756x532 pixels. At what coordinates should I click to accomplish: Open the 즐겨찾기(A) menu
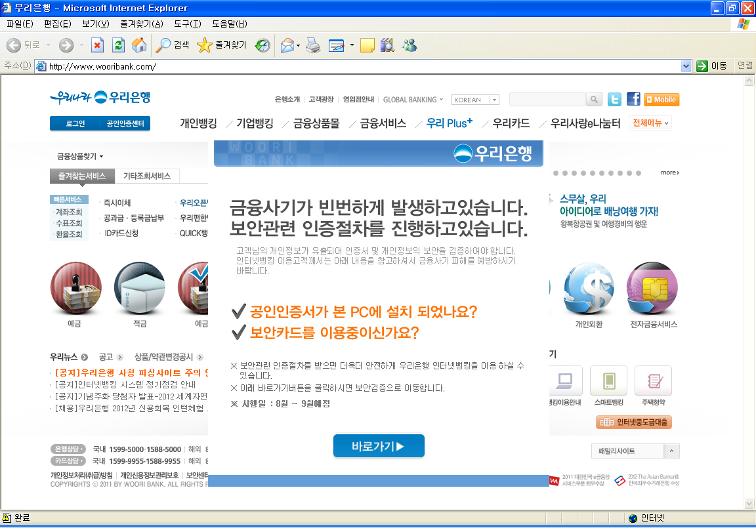pyautogui.click(x=142, y=24)
